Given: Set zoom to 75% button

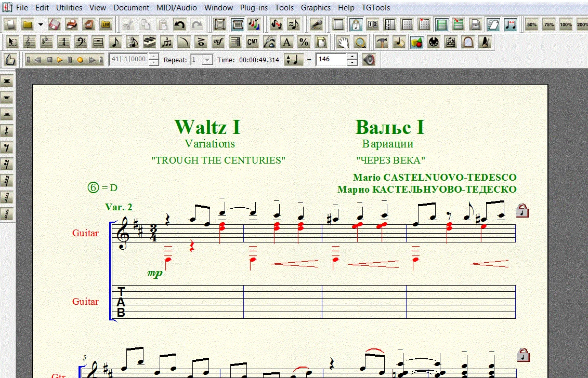Looking at the screenshot, I should [x=548, y=24].
